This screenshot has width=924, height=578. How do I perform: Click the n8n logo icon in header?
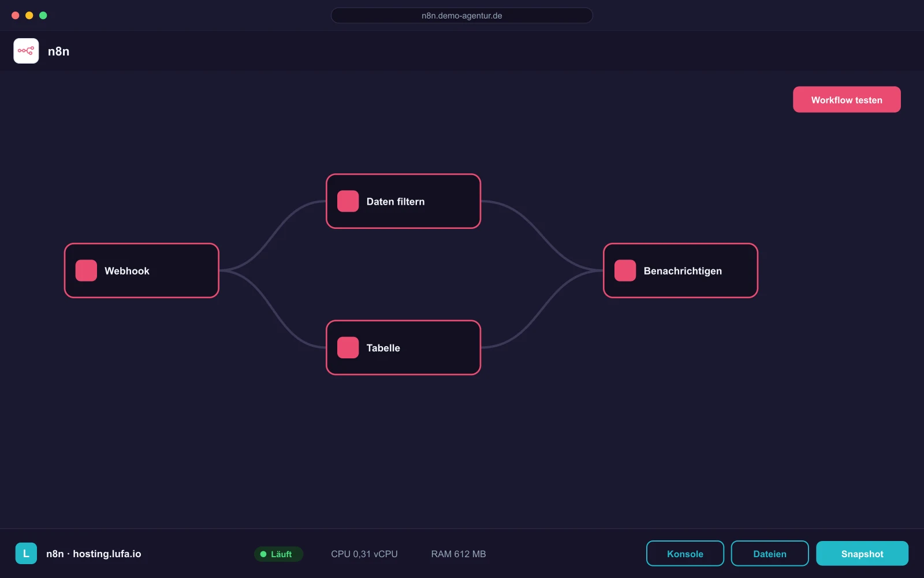[26, 51]
